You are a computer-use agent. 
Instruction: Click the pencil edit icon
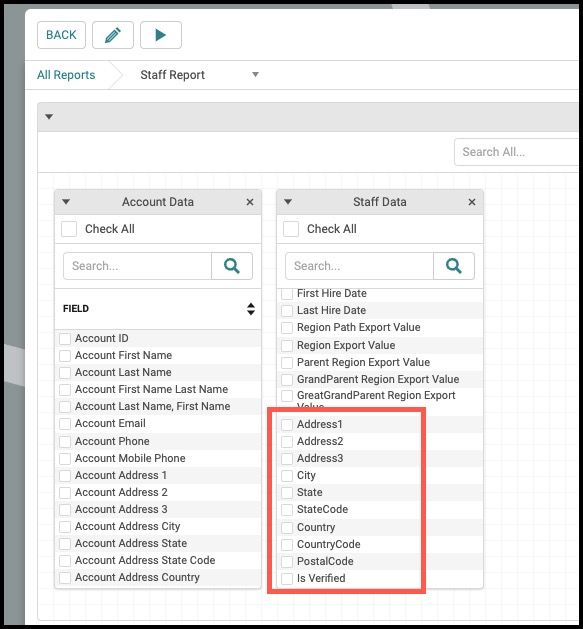[x=113, y=35]
